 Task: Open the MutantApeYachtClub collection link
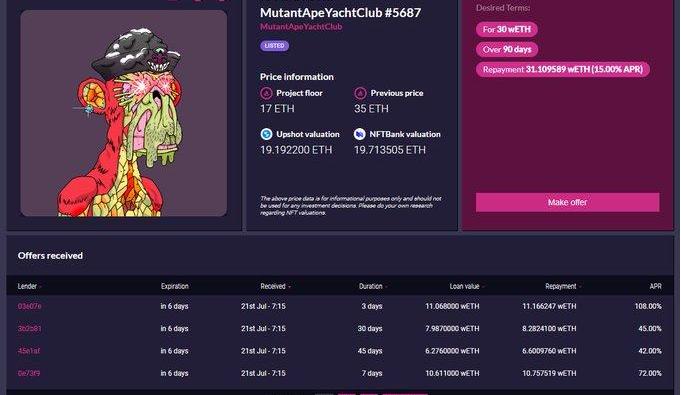pyautogui.click(x=301, y=27)
